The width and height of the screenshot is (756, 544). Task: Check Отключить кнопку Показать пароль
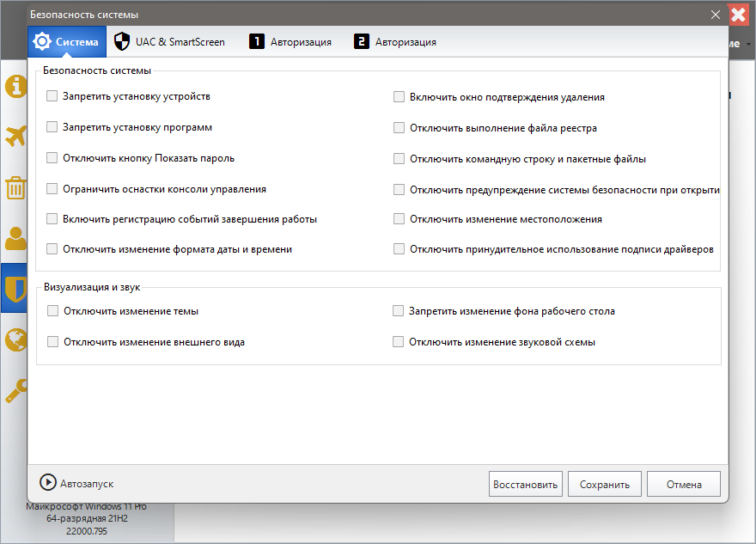click(53, 158)
